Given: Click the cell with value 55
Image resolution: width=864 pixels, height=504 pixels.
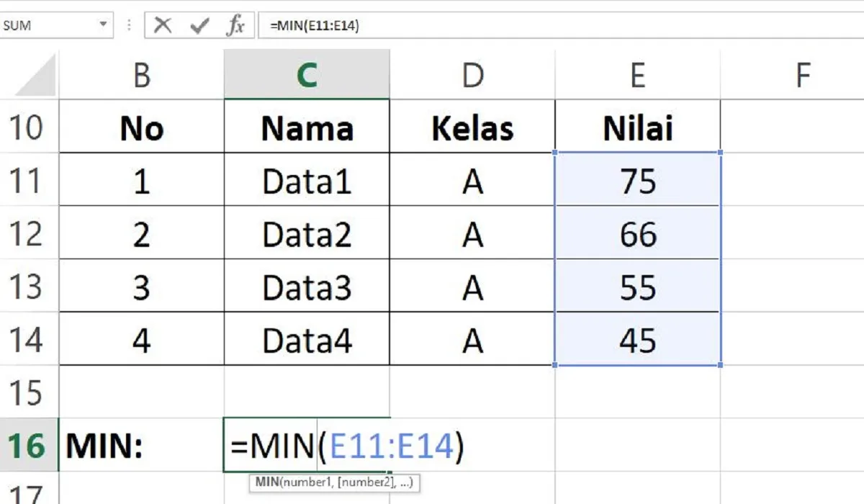Looking at the screenshot, I should (638, 287).
